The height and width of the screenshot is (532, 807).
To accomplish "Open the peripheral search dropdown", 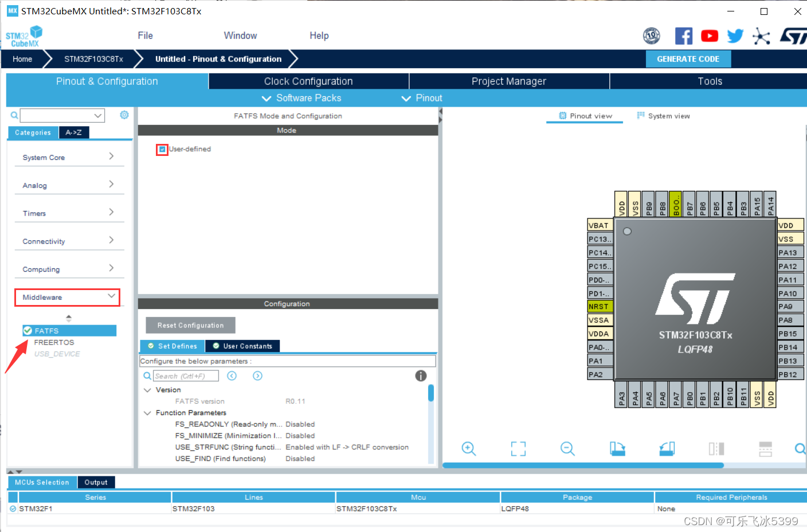I will click(x=98, y=115).
